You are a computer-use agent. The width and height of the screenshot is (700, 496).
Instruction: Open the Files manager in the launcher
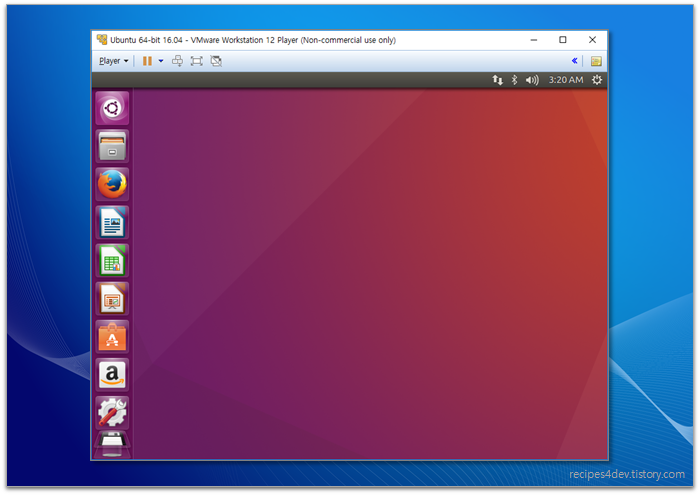coord(112,146)
